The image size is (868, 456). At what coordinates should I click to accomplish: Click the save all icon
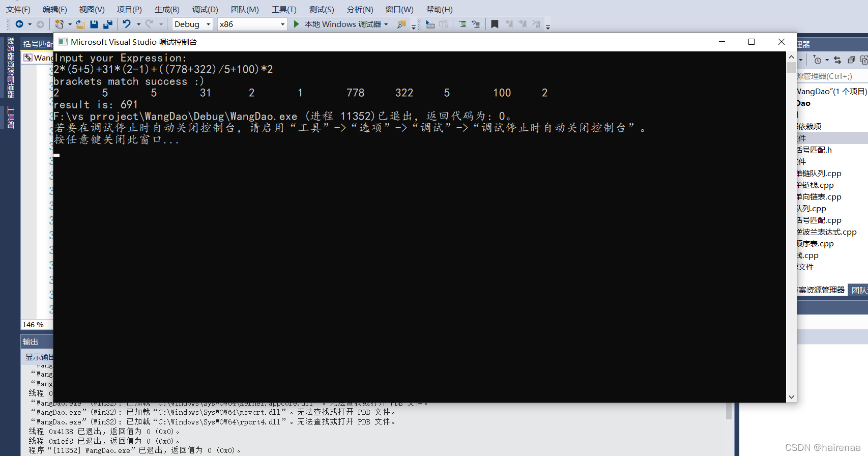(108, 24)
